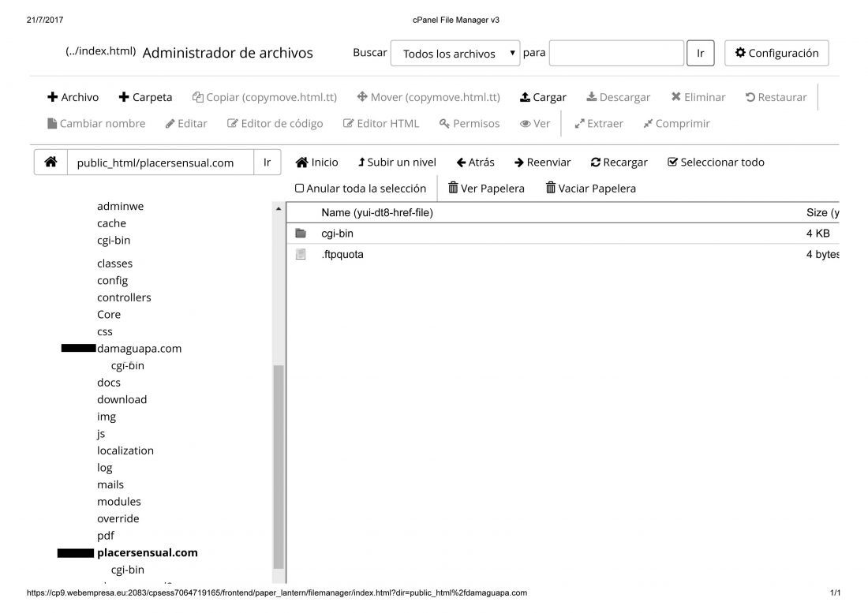The width and height of the screenshot is (868, 613).
Task: Select css folder in tree
Action: coord(105,331)
